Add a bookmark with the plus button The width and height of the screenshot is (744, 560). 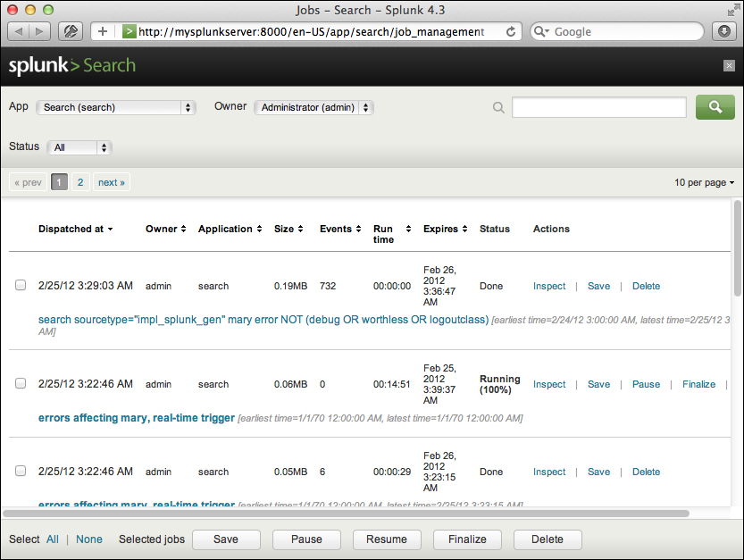(103, 32)
